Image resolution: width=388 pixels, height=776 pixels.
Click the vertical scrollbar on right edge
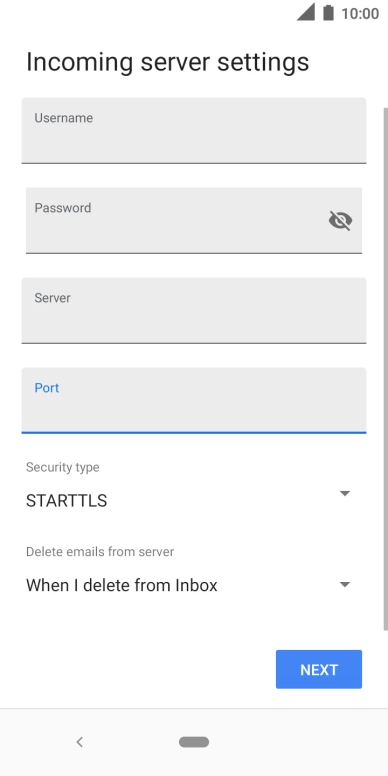(x=386, y=369)
